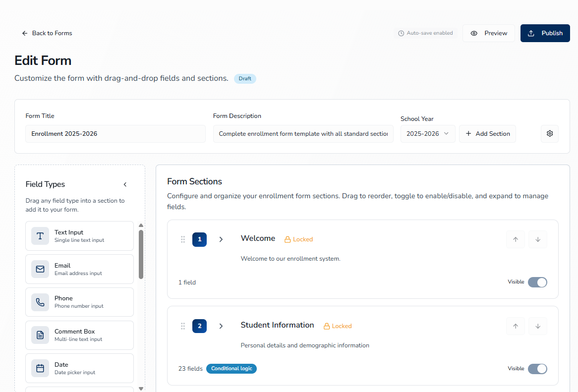
Task: Click the field types scrollbar down arrow
Action: pyautogui.click(x=141, y=389)
